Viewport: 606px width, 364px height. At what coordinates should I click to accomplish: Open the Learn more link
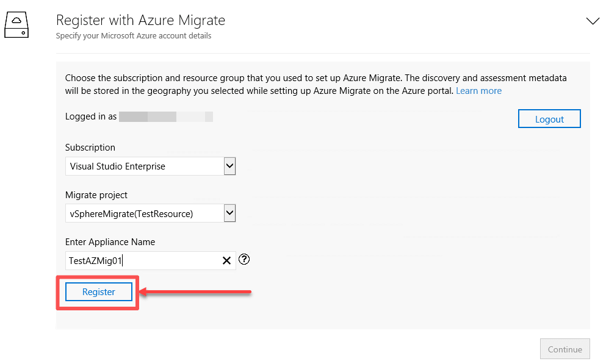pyautogui.click(x=478, y=91)
